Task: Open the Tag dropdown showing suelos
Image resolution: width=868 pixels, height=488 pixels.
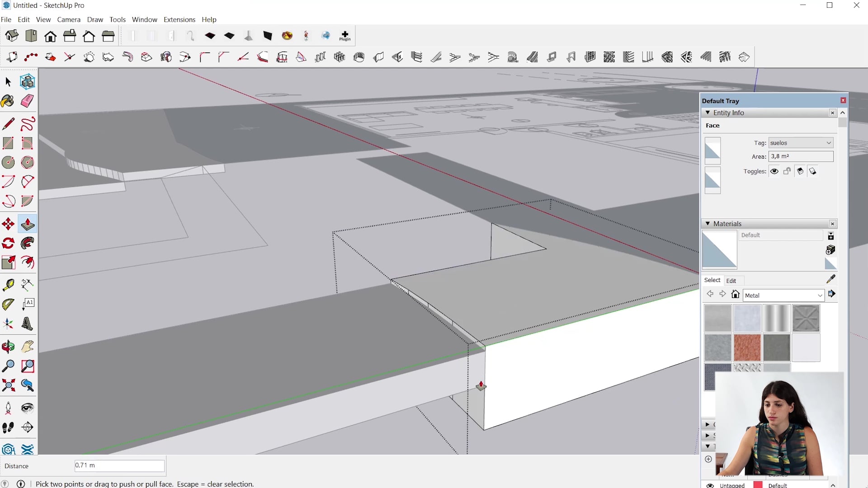Action: click(x=829, y=142)
